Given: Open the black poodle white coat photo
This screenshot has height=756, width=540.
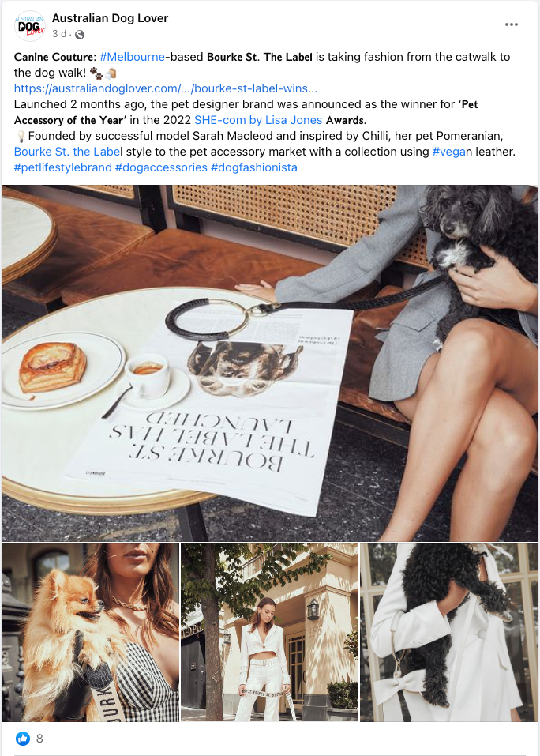Looking at the screenshot, I should 449,633.
